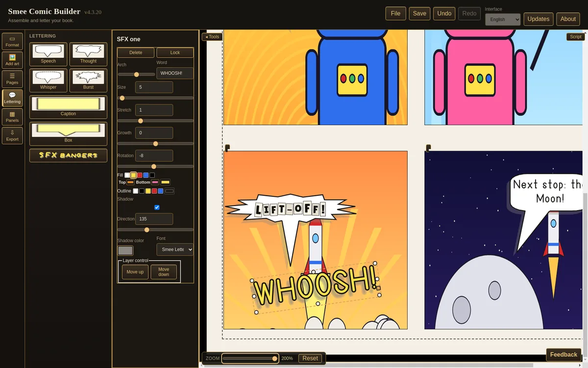Set Fill color to white
This screenshot has width=588, height=368.
[x=127, y=175]
